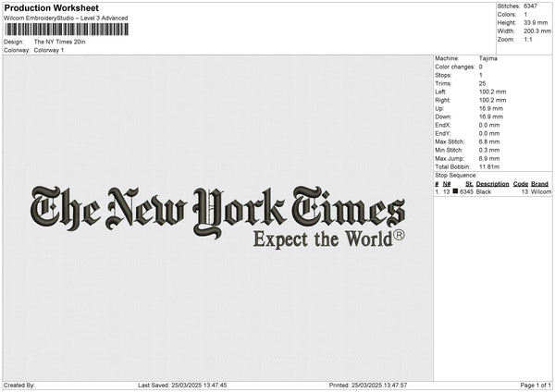Click the Trims value 25
555x392 pixels.
(482, 83)
